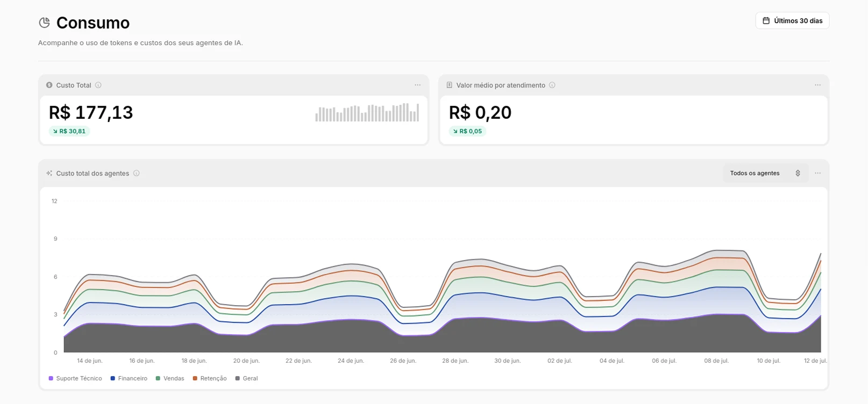Toggle Financeiro series in chart legend
Image resolution: width=868 pixels, height=404 pixels.
pos(129,378)
